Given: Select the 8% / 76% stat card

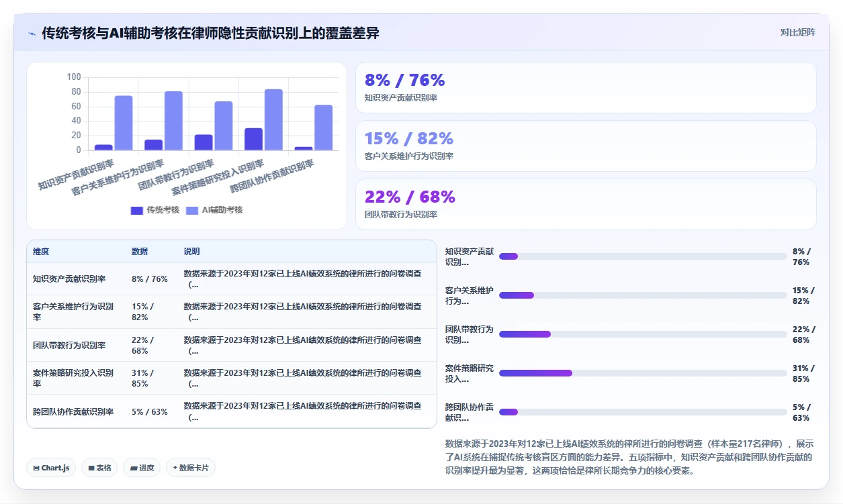Looking at the screenshot, I should point(586,88).
